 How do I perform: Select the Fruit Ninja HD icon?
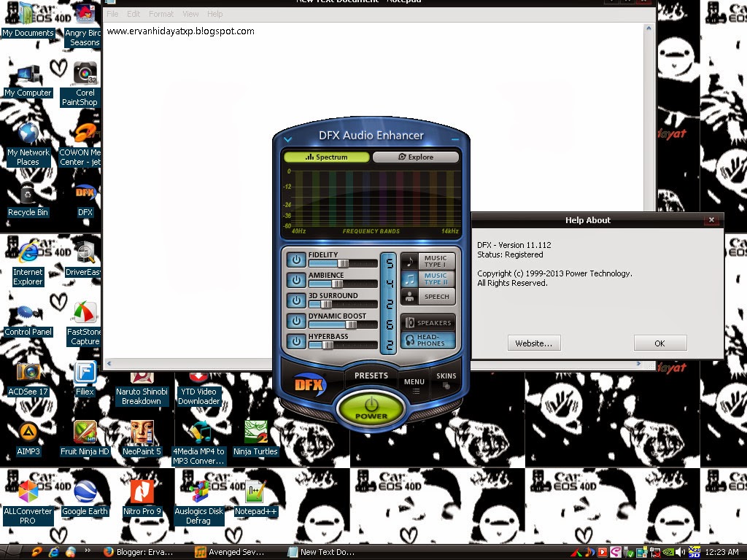point(85,439)
